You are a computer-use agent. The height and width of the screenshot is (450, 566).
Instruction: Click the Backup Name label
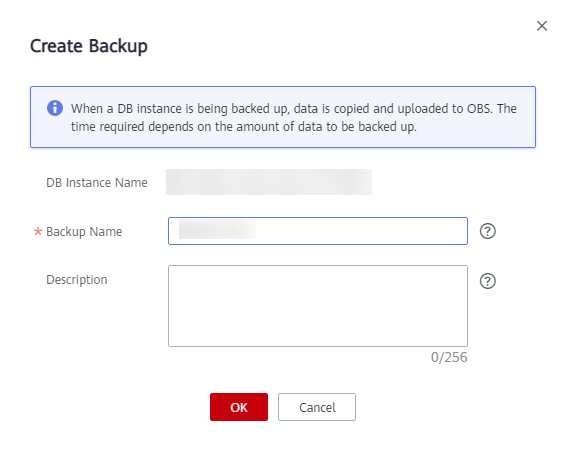(84, 231)
